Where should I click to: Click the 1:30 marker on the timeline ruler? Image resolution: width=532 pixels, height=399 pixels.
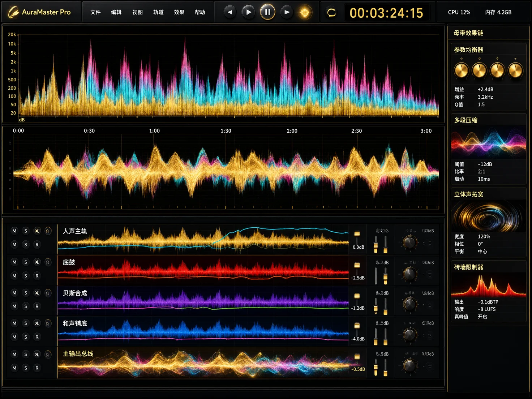click(x=226, y=131)
